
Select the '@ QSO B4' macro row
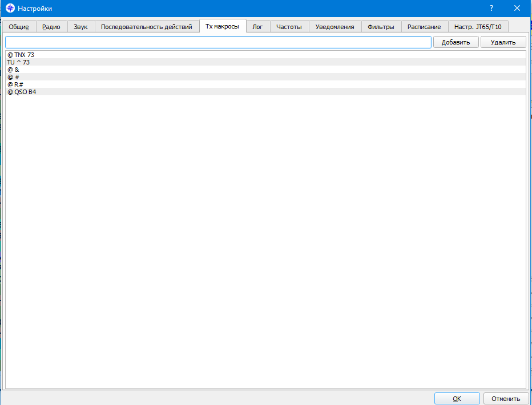point(265,92)
